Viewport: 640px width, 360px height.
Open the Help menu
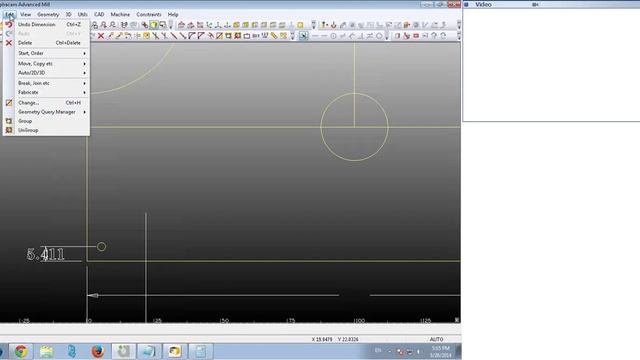(173, 14)
